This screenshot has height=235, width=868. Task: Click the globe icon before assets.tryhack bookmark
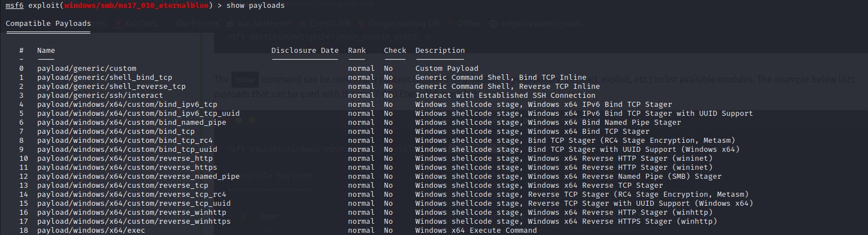tap(494, 24)
